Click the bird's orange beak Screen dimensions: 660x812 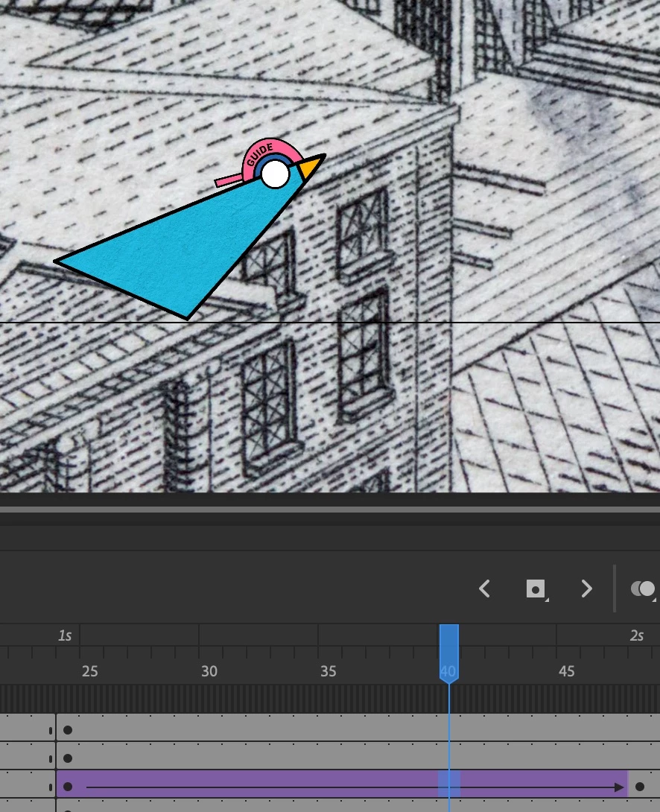(311, 165)
